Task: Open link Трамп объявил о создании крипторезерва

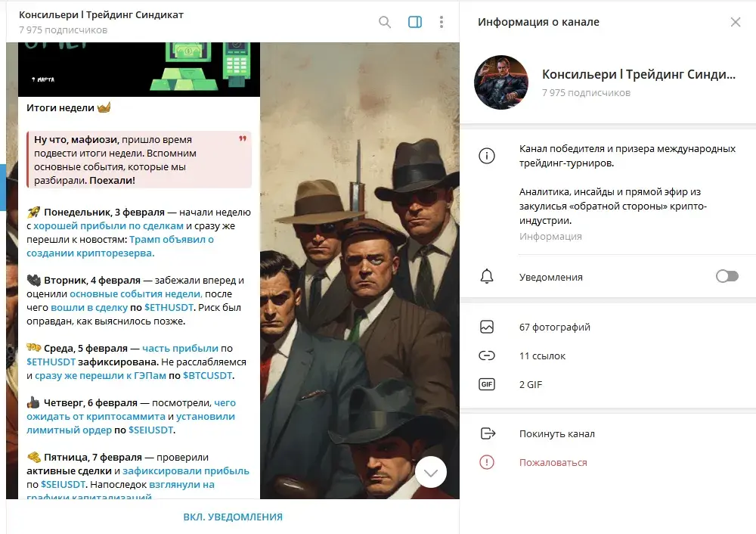Action: (x=120, y=246)
